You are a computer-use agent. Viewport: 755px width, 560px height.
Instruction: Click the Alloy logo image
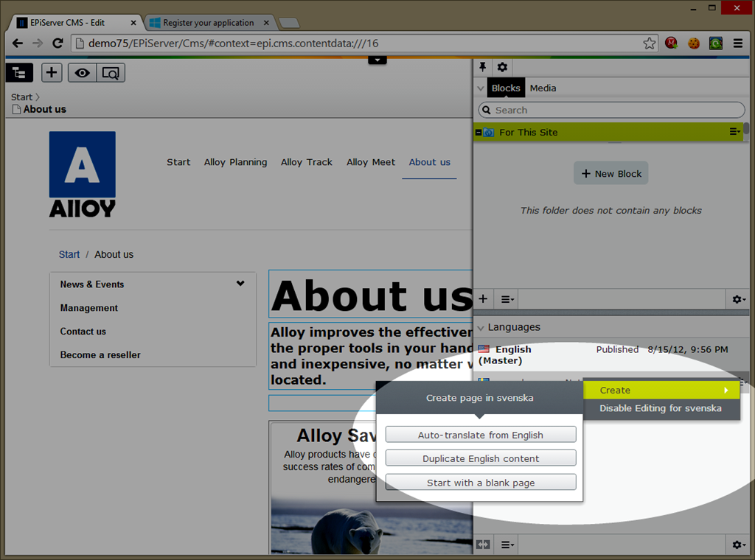(x=82, y=175)
